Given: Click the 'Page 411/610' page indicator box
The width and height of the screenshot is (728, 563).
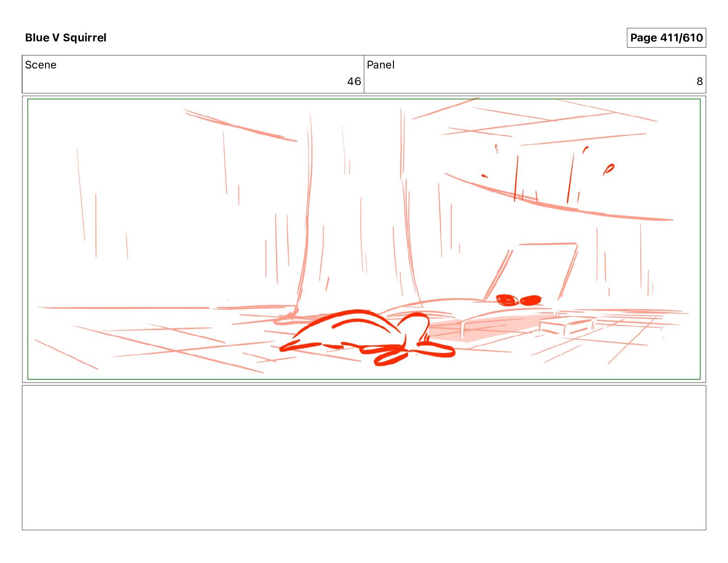Looking at the screenshot, I should click(666, 38).
